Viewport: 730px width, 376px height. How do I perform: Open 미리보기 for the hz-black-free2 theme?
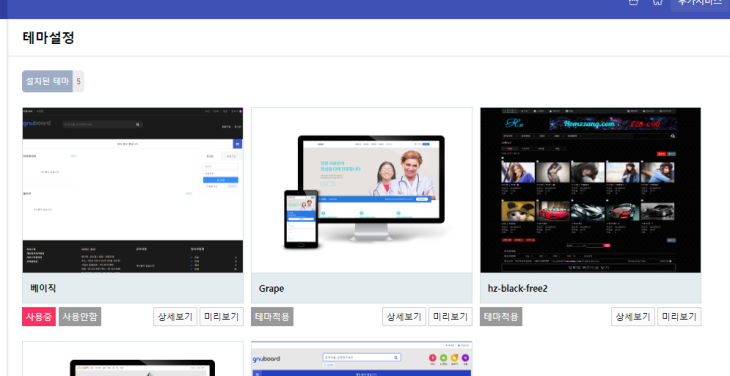(x=679, y=316)
